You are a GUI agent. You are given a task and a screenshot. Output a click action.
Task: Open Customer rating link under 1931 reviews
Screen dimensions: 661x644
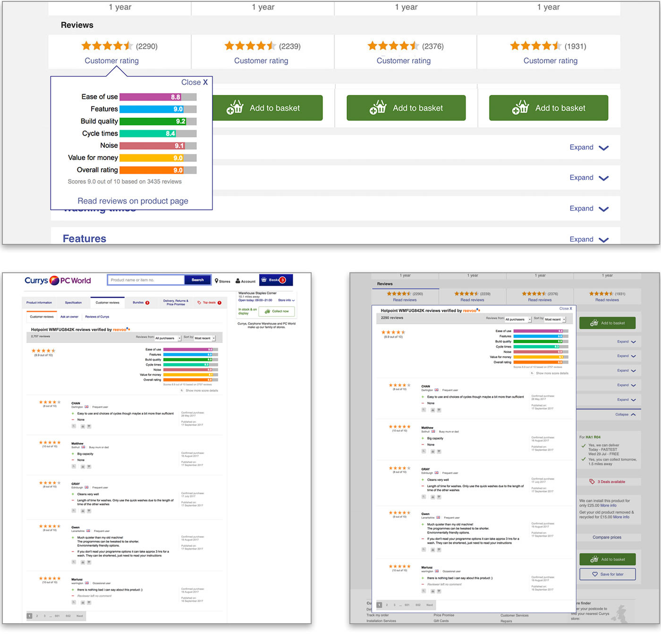tap(551, 60)
